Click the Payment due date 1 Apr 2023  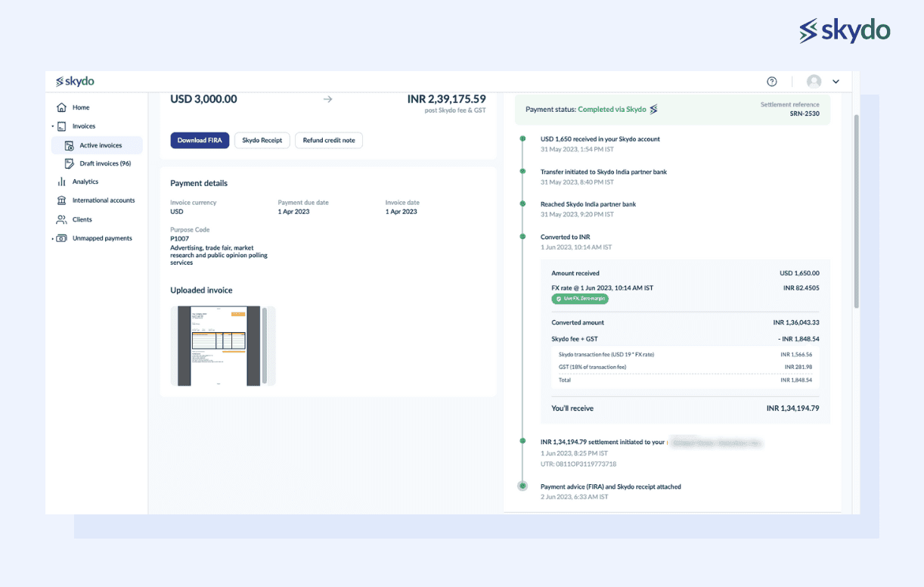tap(293, 212)
